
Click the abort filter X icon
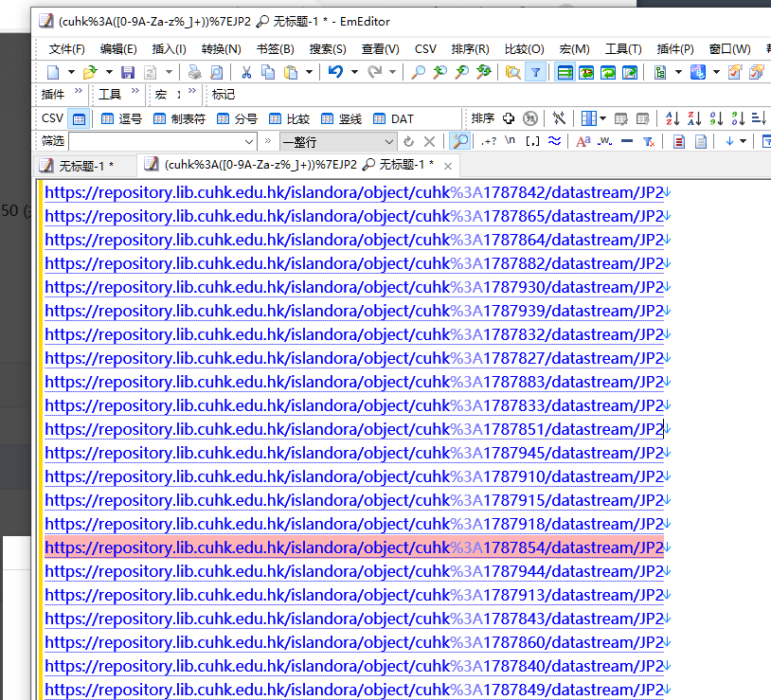429,142
